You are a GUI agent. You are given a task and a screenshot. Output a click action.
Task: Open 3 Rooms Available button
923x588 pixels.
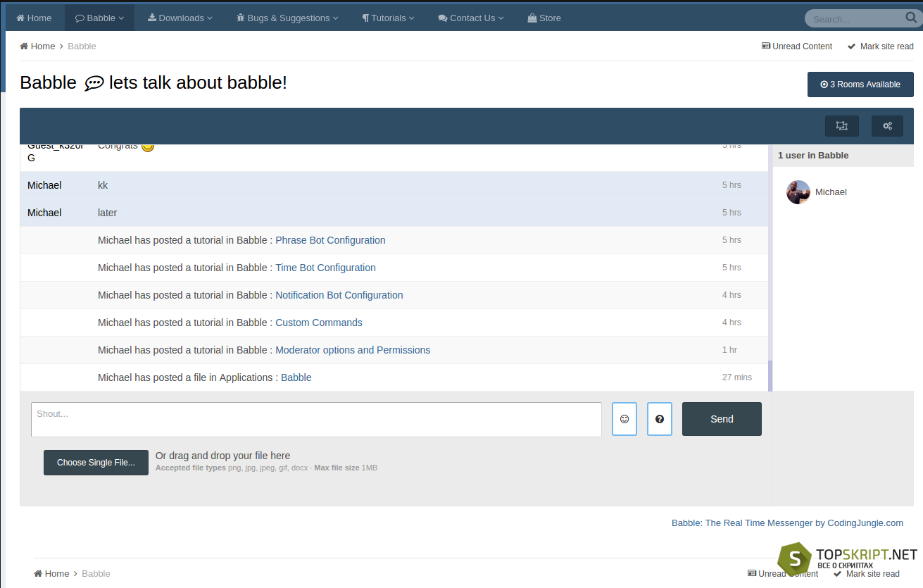[x=860, y=85]
